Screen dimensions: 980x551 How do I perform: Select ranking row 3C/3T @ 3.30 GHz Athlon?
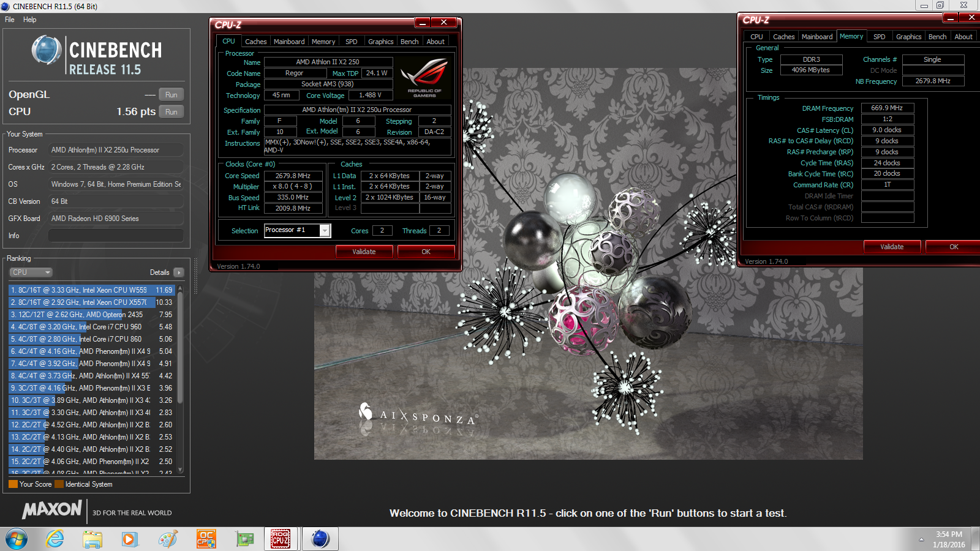pos(92,413)
